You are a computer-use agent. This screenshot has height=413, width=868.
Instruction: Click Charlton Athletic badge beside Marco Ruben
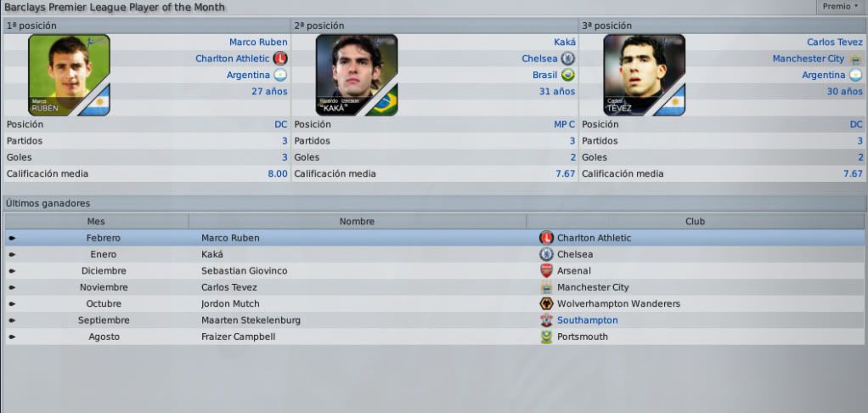pyautogui.click(x=280, y=59)
